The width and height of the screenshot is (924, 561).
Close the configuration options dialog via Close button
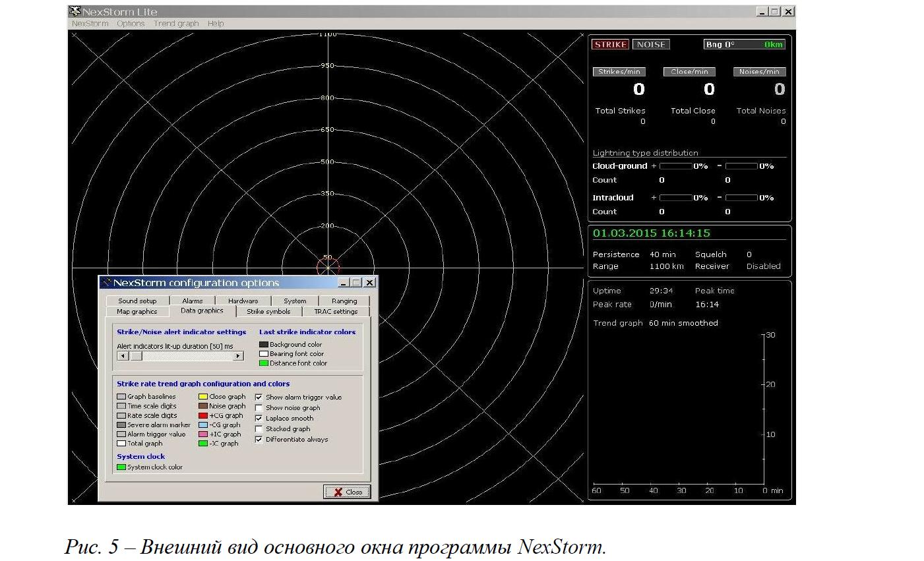(348, 492)
